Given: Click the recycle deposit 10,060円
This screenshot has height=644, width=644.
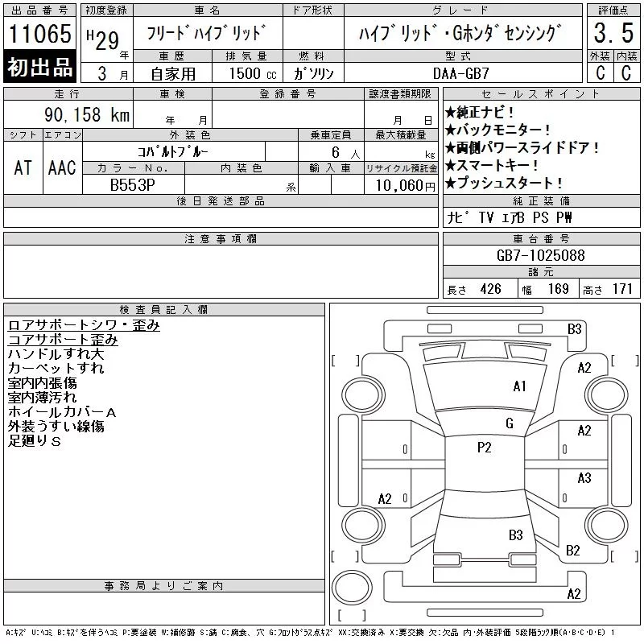Looking at the screenshot, I should (x=405, y=186).
